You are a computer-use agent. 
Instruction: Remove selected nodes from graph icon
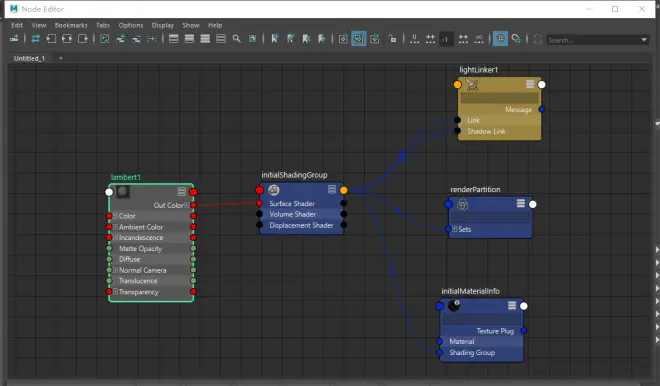[x=136, y=39]
